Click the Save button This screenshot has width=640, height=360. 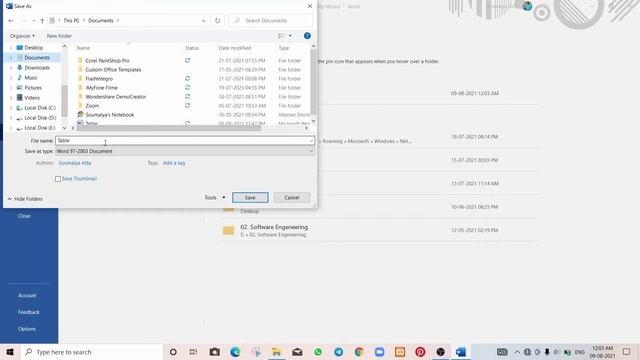pyautogui.click(x=250, y=198)
